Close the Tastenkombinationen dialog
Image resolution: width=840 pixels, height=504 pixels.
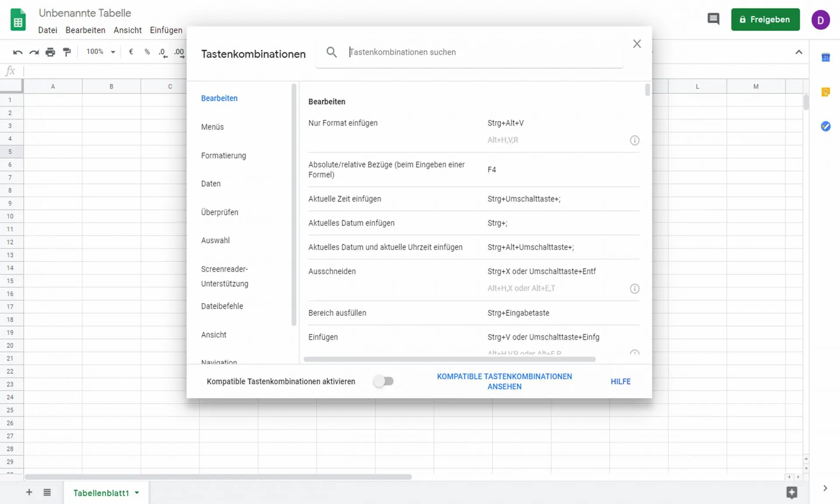pyautogui.click(x=637, y=44)
